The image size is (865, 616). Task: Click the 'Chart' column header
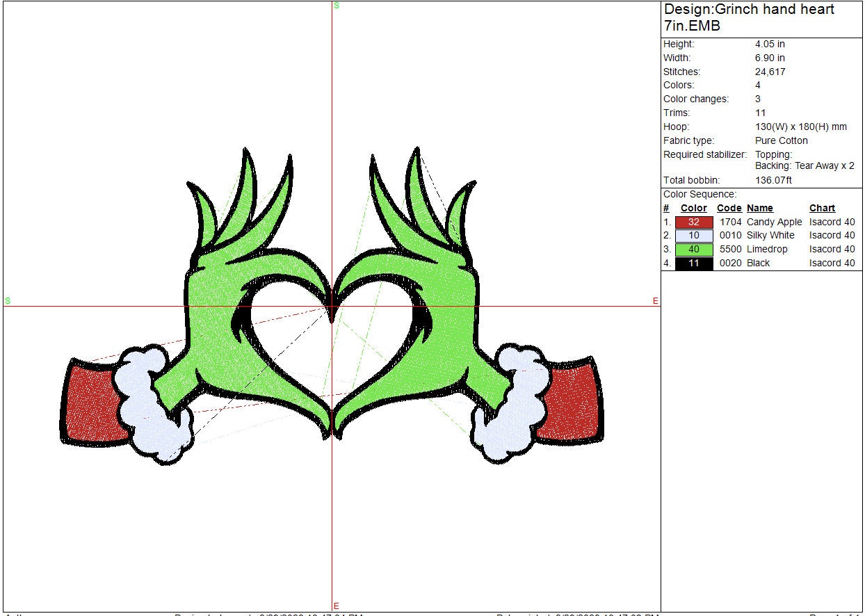[822, 208]
